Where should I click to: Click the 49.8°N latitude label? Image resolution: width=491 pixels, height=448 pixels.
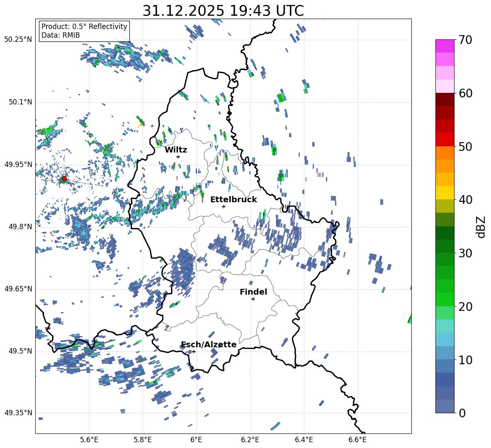tap(20, 227)
